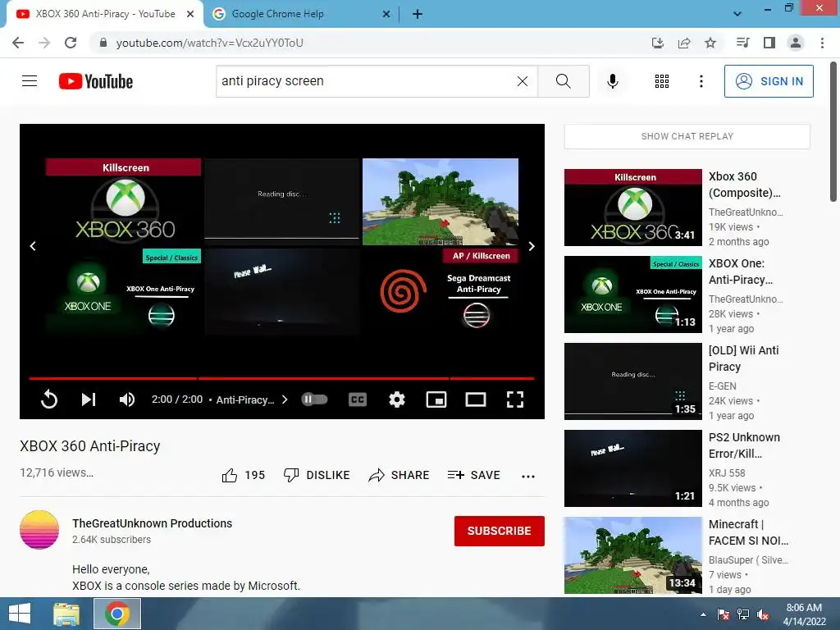Search with your voice microphone icon
Screen dimensions: 840x630
click(x=613, y=81)
